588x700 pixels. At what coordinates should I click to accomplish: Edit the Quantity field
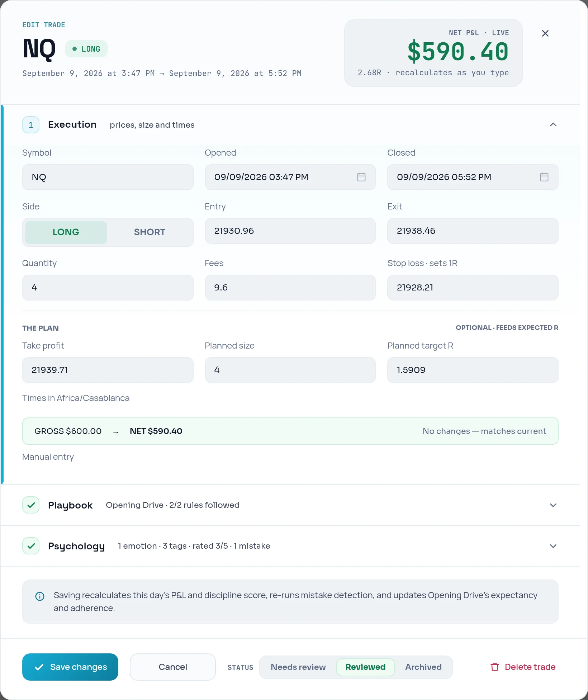pos(108,288)
